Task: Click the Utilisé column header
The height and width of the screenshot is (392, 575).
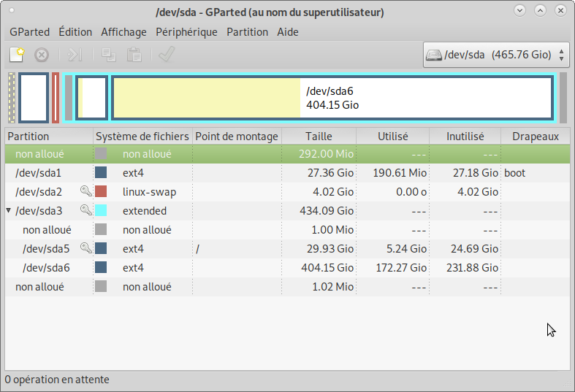Action: [393, 137]
